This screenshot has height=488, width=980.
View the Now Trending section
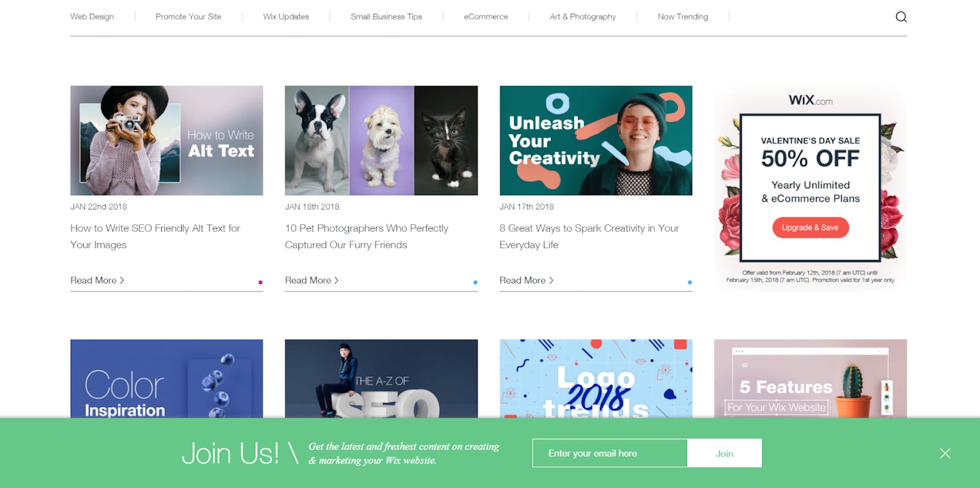pos(683,17)
